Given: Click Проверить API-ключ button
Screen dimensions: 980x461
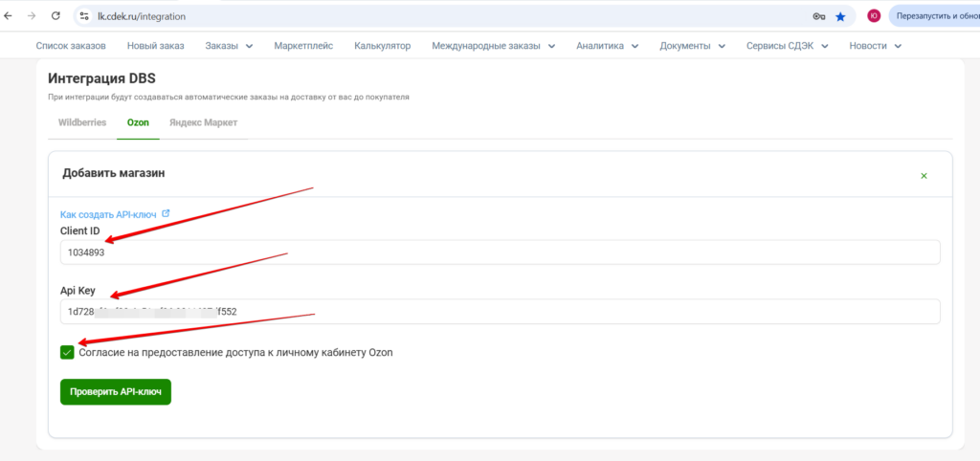Looking at the screenshot, I should pos(116,392).
